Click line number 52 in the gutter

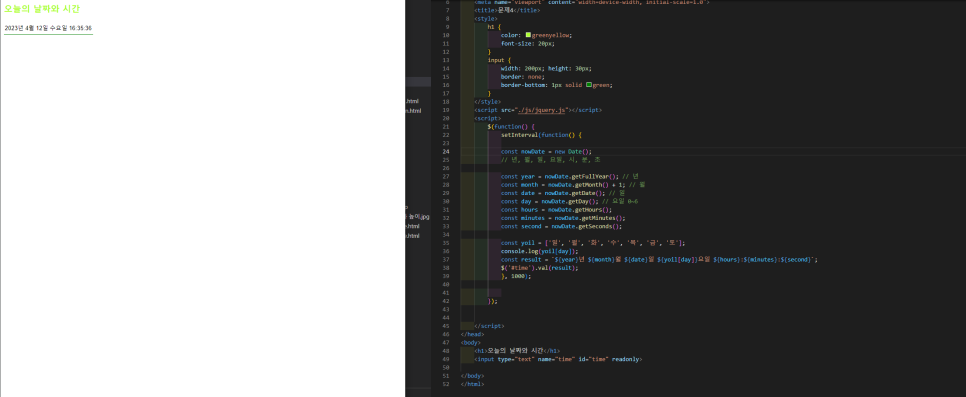(446, 384)
